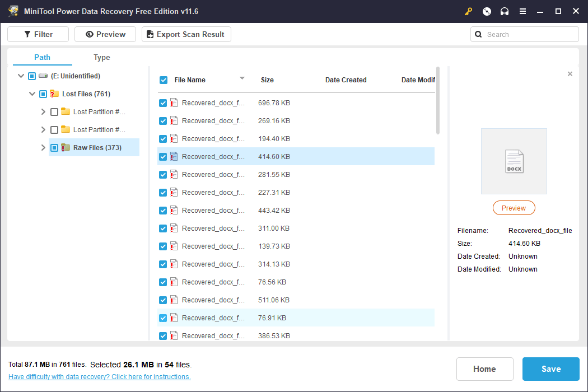Open the hamburger menu in the title bar
The image size is (588, 392).
(x=522, y=11)
